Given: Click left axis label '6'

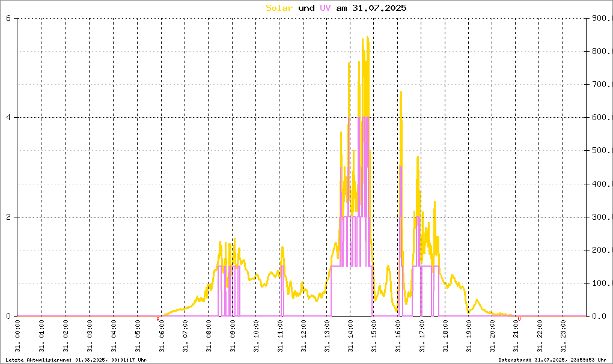Looking at the screenshot, I should (x=8, y=19).
